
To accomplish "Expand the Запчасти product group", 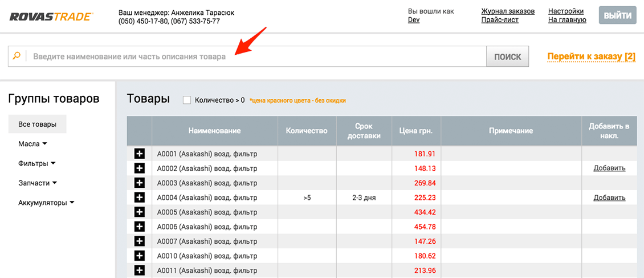I will click(x=38, y=183).
